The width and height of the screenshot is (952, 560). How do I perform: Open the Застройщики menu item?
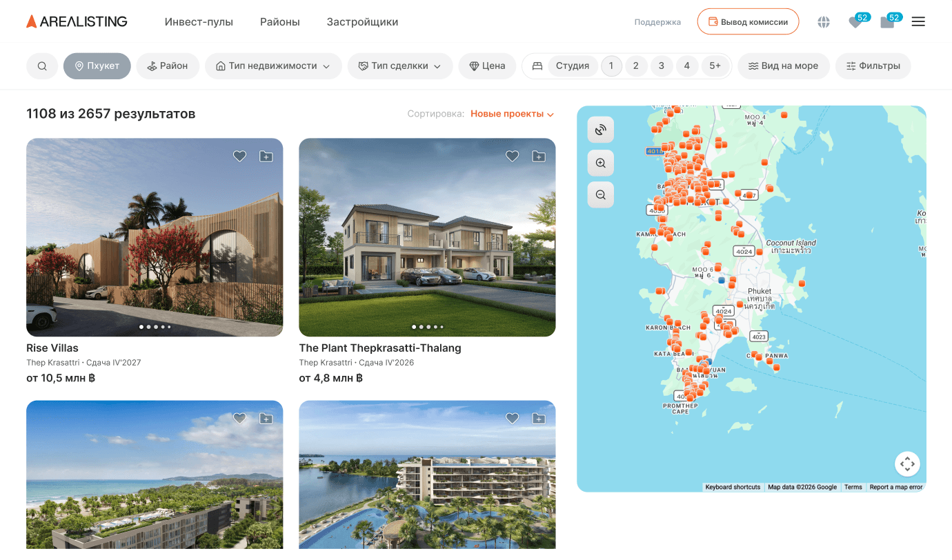(362, 22)
